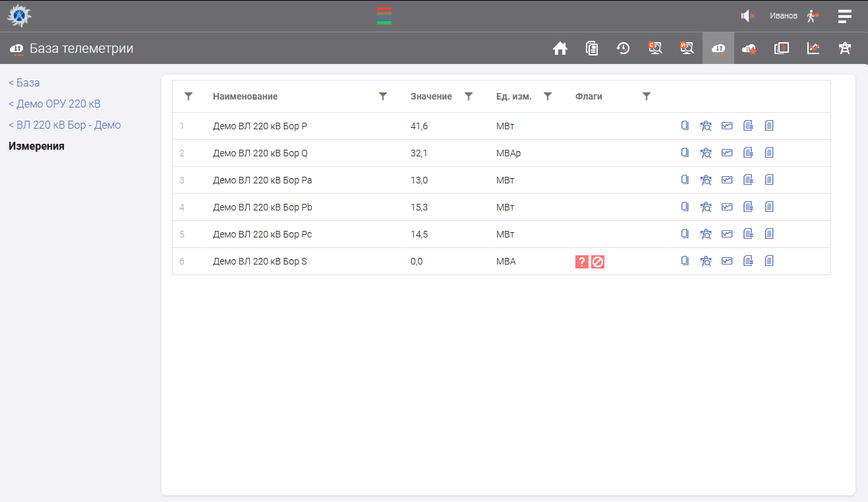
Task: Open the filter for Флаги column
Action: tap(647, 96)
